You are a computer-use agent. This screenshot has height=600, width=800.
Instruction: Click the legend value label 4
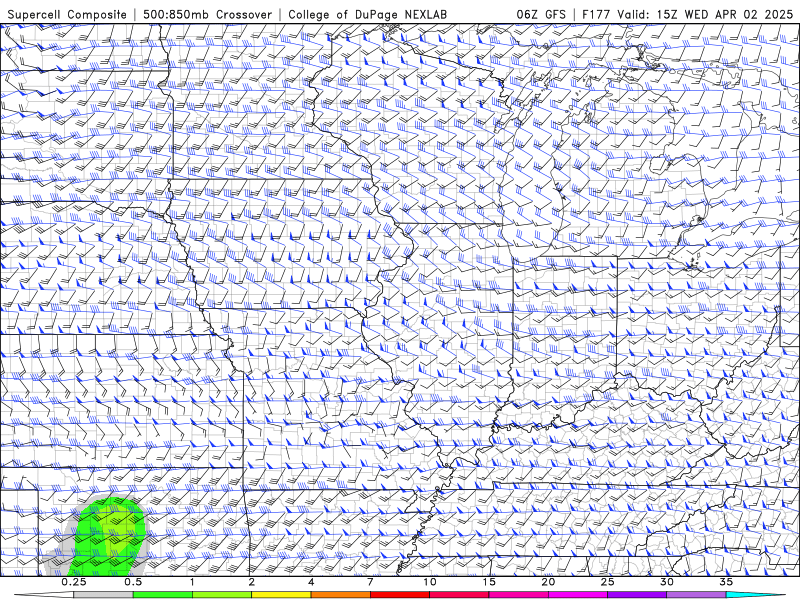click(x=311, y=582)
